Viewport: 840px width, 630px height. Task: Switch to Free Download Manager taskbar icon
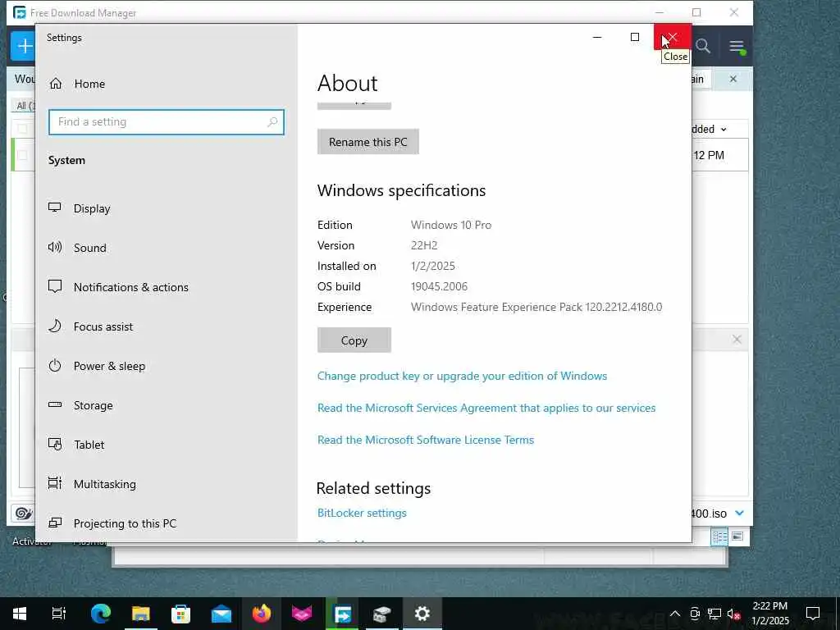(x=342, y=614)
